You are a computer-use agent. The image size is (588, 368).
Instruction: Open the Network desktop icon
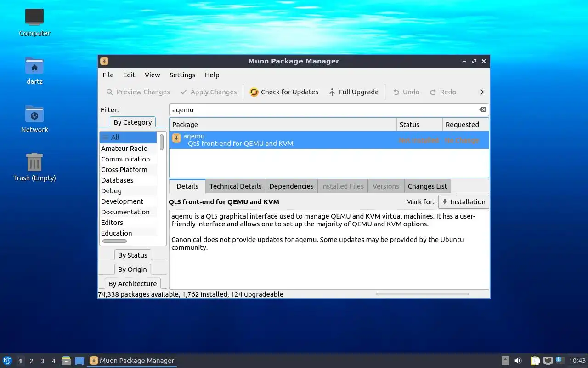point(34,119)
